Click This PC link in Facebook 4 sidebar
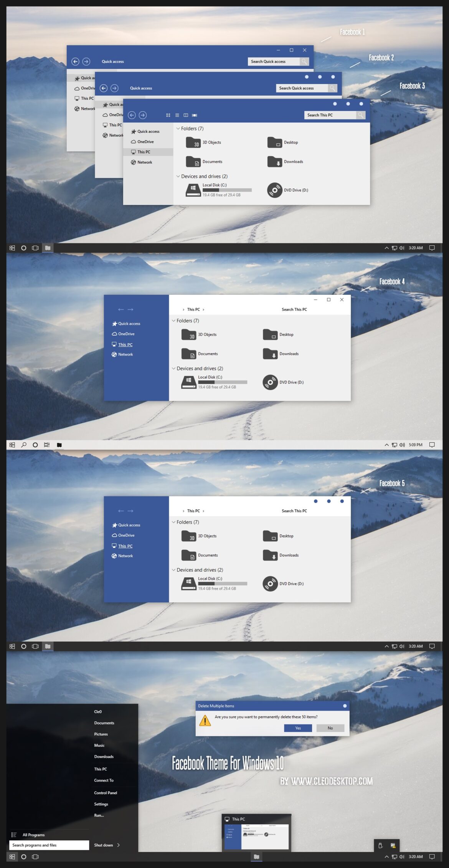The height and width of the screenshot is (868, 449). coord(125,344)
